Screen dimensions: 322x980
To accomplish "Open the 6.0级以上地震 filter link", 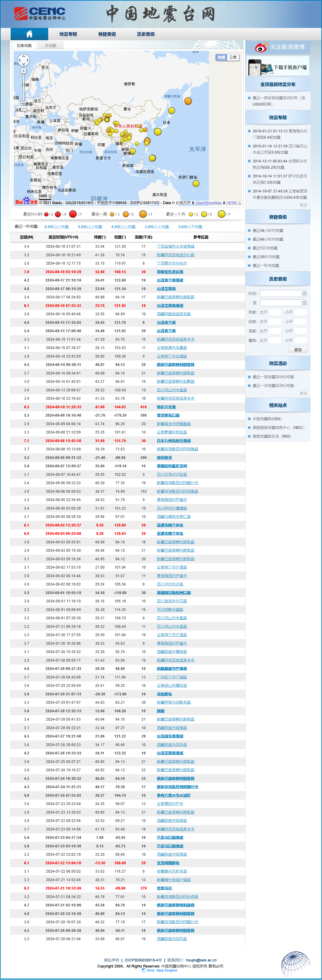I will point(57,227).
